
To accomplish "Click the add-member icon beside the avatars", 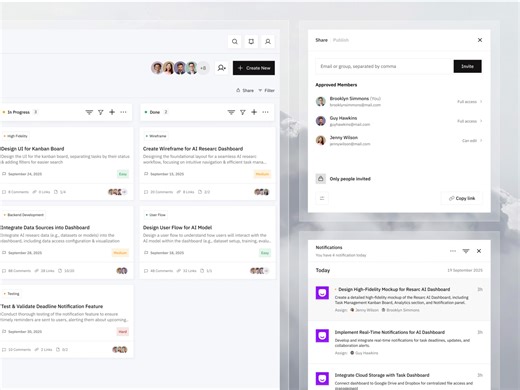I will [221, 68].
